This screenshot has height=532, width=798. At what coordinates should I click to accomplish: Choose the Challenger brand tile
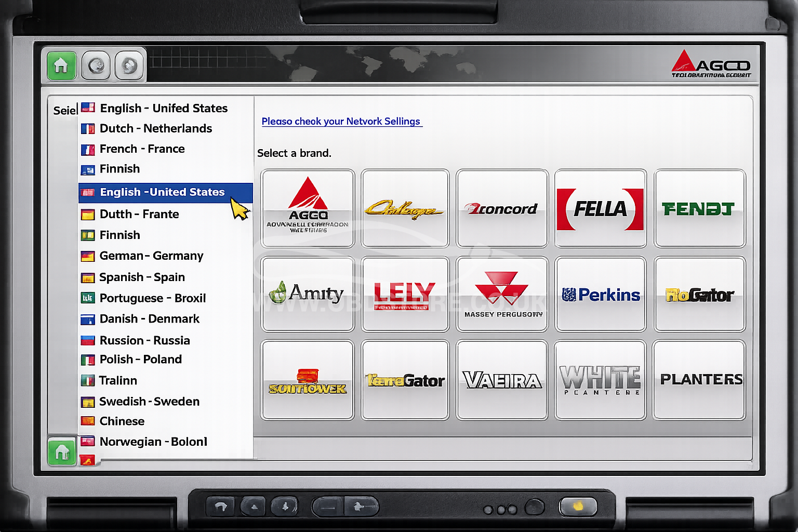coord(405,208)
